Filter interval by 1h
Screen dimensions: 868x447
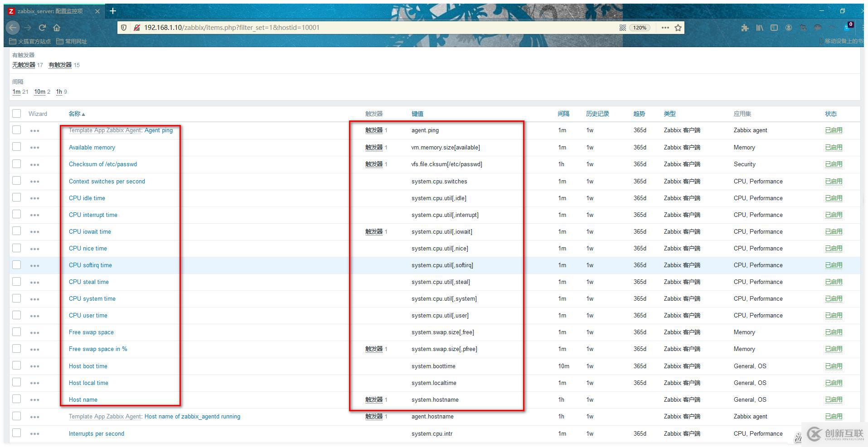[x=59, y=91]
